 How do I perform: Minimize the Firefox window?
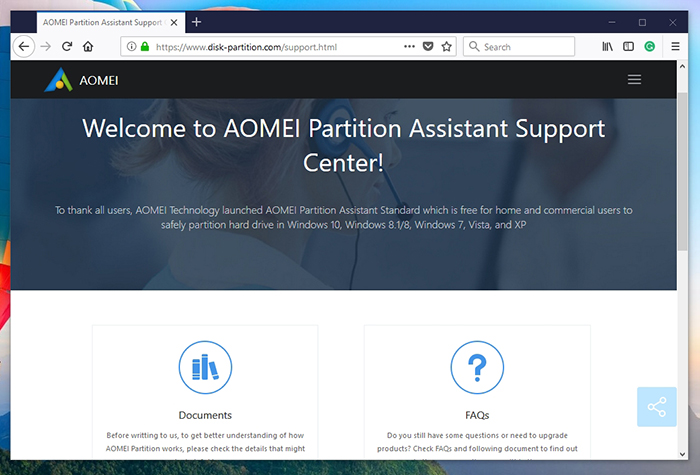[x=612, y=22]
